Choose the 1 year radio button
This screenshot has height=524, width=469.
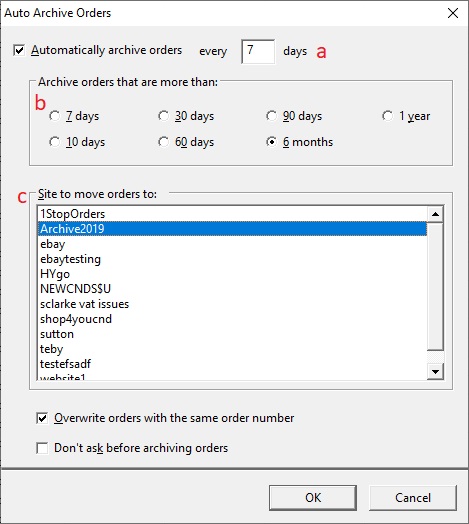point(387,116)
